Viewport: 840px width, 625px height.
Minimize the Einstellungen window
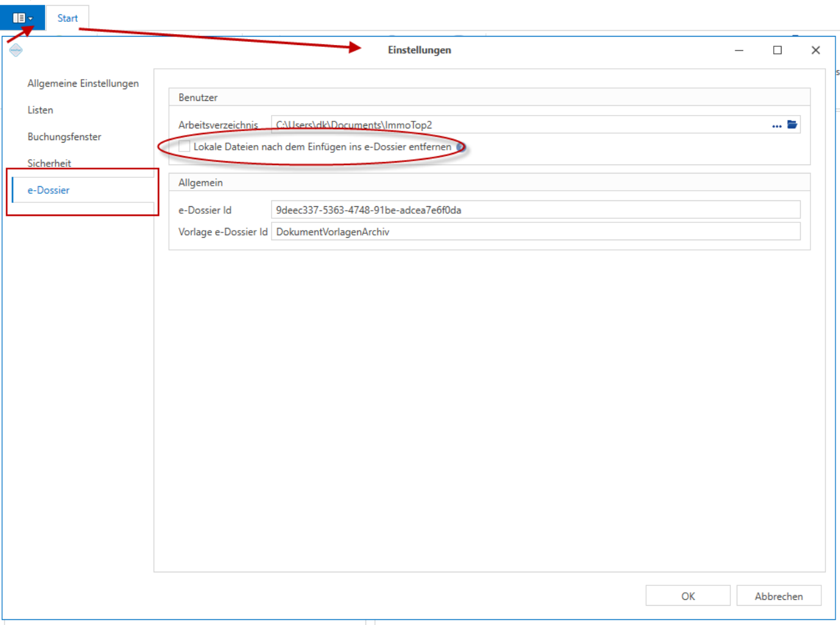[739, 50]
